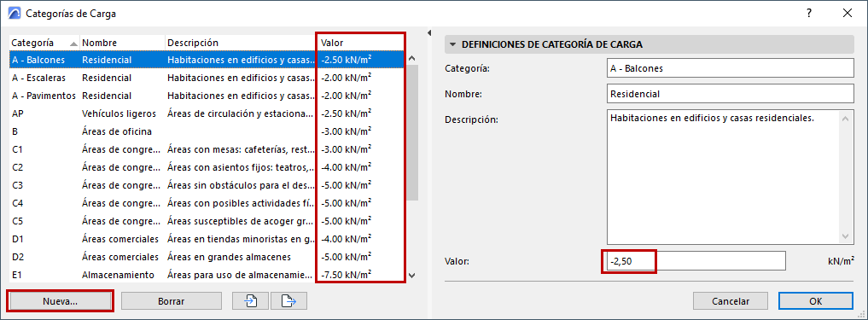868x320 pixels.
Task: Collapse the left panel with splitter arrow
Action: pyautogui.click(x=430, y=33)
